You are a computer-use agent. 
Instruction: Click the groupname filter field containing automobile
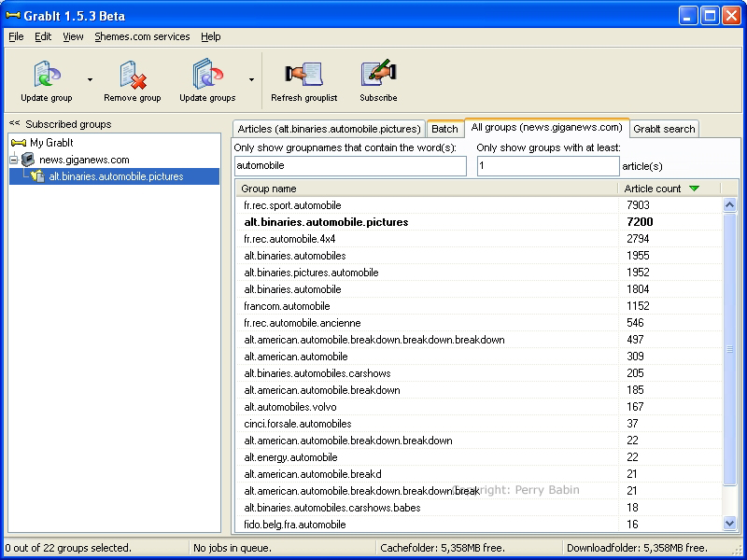pos(350,166)
